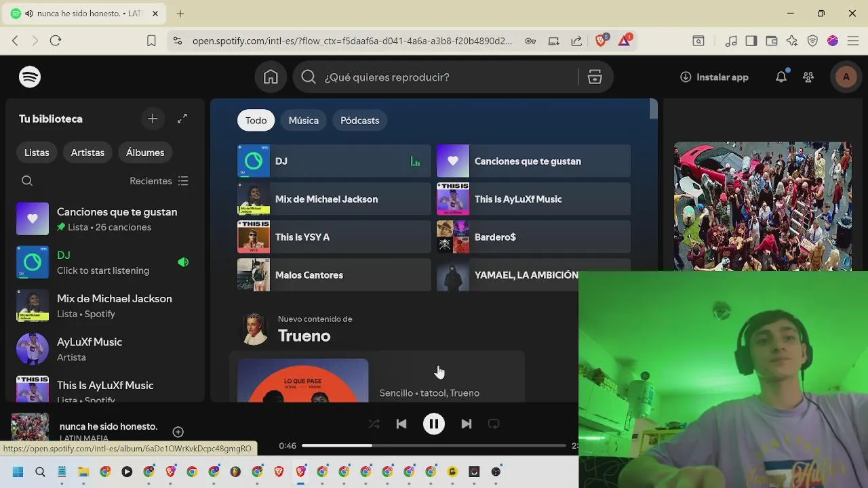The height and width of the screenshot is (488, 868).
Task: Click the browser address bar URL
Action: point(352,41)
